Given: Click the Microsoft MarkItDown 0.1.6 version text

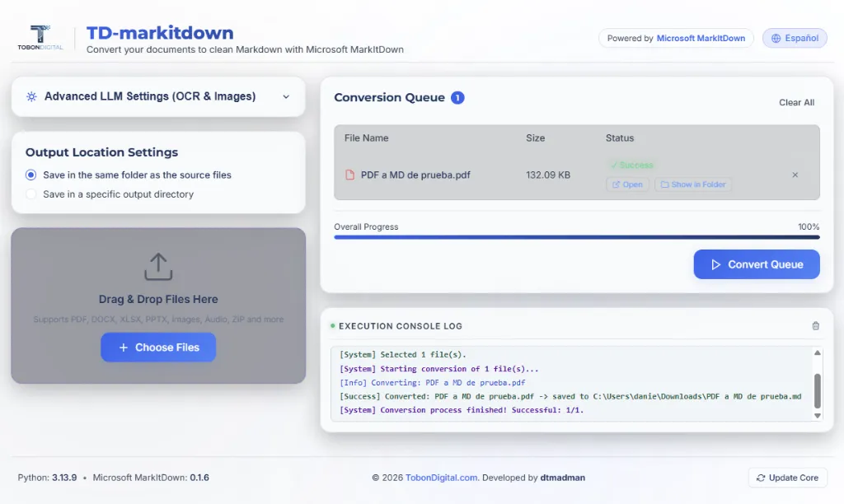Looking at the screenshot, I should (x=151, y=478).
